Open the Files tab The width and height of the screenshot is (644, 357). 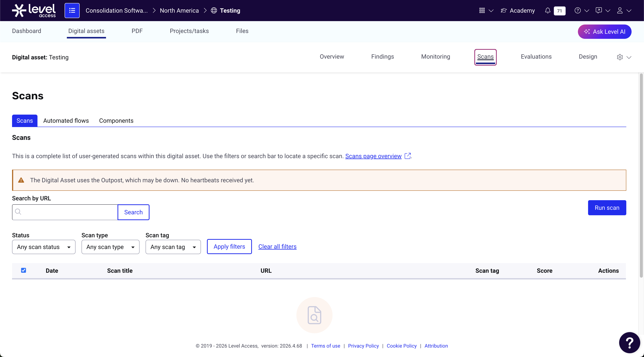[242, 31]
